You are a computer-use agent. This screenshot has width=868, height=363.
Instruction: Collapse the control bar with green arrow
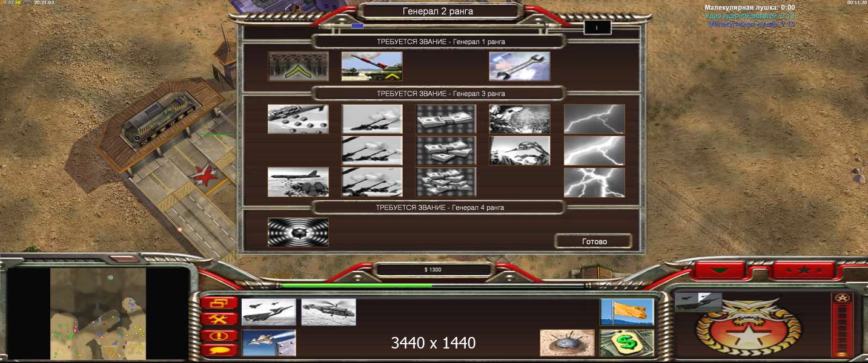(719, 270)
